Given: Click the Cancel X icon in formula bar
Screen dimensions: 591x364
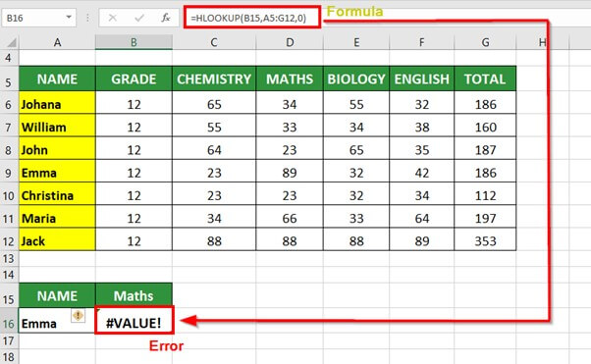Looking at the screenshot, I should pyautogui.click(x=112, y=18).
